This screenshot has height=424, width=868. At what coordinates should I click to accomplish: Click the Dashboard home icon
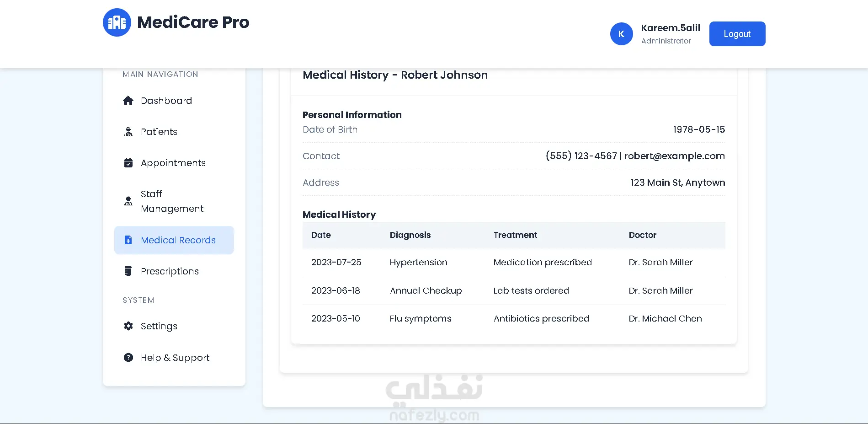[x=128, y=101]
